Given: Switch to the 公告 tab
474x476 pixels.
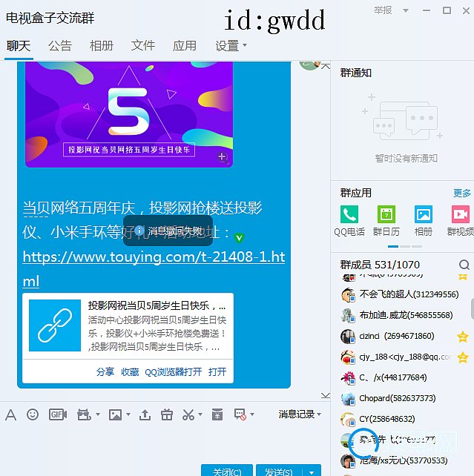Looking at the screenshot, I should tap(60, 46).
